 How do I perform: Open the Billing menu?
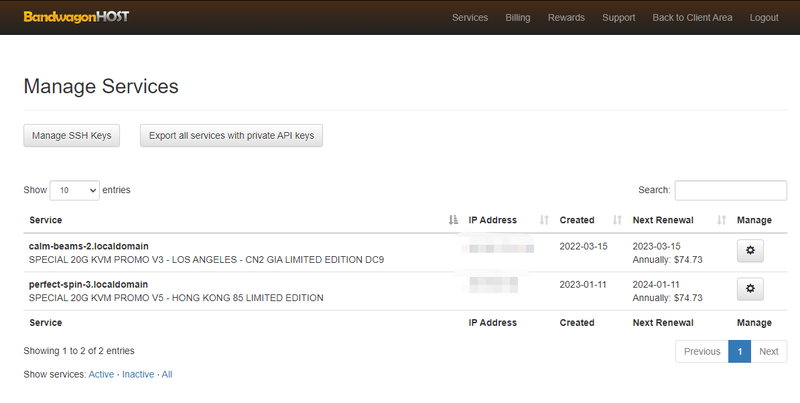tap(518, 17)
